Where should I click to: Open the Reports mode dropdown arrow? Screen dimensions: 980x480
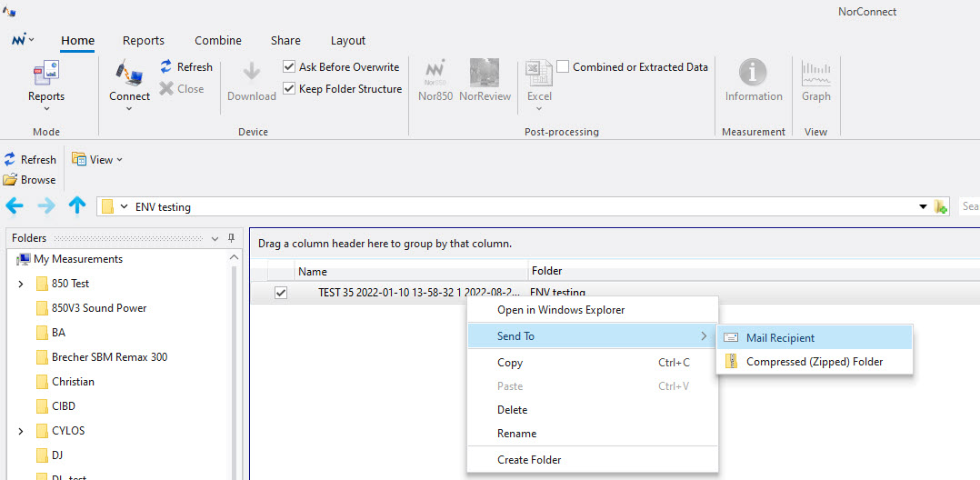pos(46,109)
